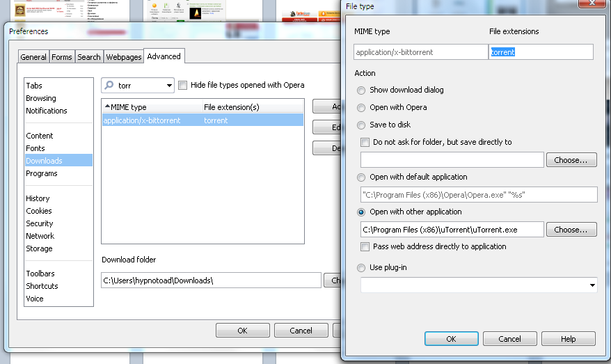Select the Advanced preferences tab

point(164,56)
